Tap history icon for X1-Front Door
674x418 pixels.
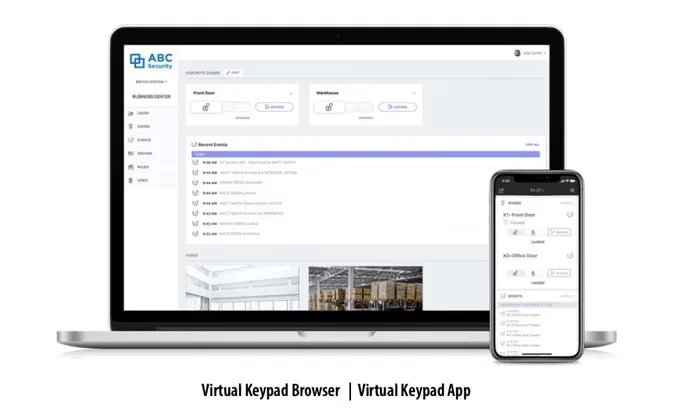(x=570, y=215)
